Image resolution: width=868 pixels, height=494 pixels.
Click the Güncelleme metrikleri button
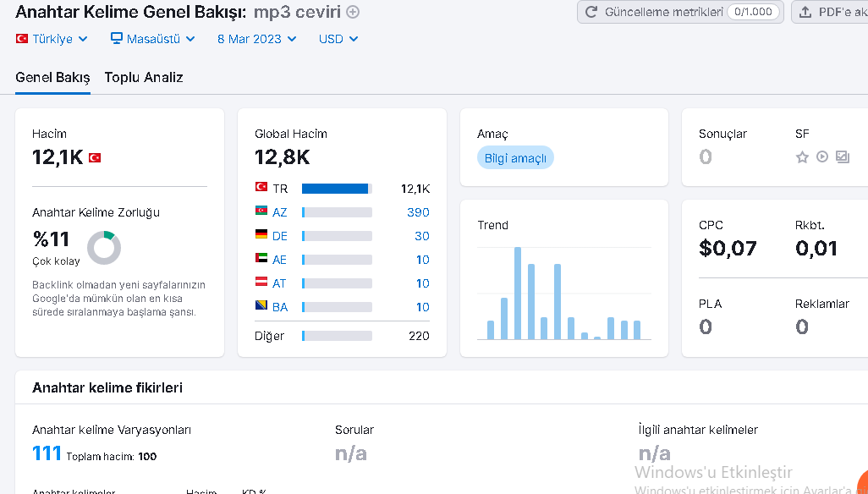tap(680, 12)
